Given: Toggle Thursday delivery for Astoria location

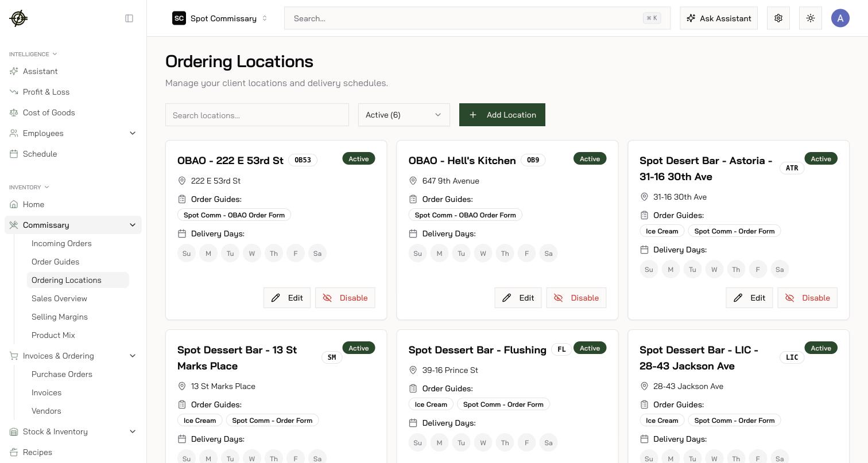Looking at the screenshot, I should coord(736,269).
